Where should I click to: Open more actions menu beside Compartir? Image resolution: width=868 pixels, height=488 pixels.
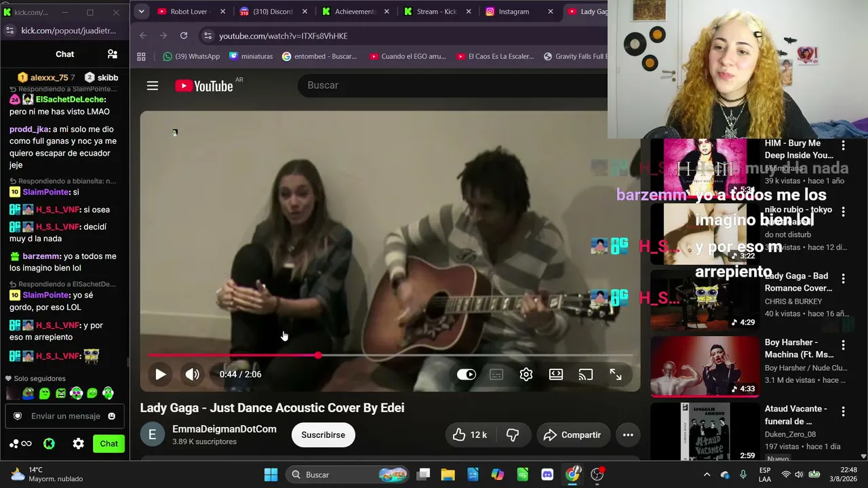click(628, 434)
